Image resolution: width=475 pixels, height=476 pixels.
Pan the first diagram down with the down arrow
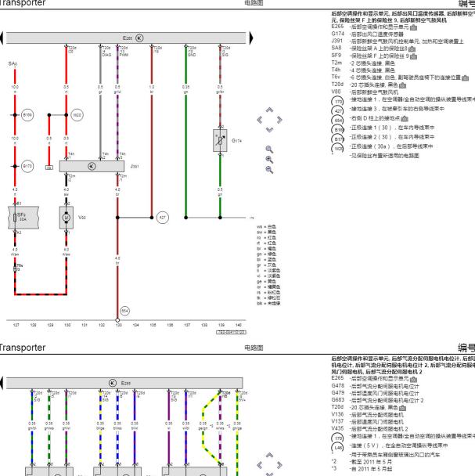click(x=269, y=130)
